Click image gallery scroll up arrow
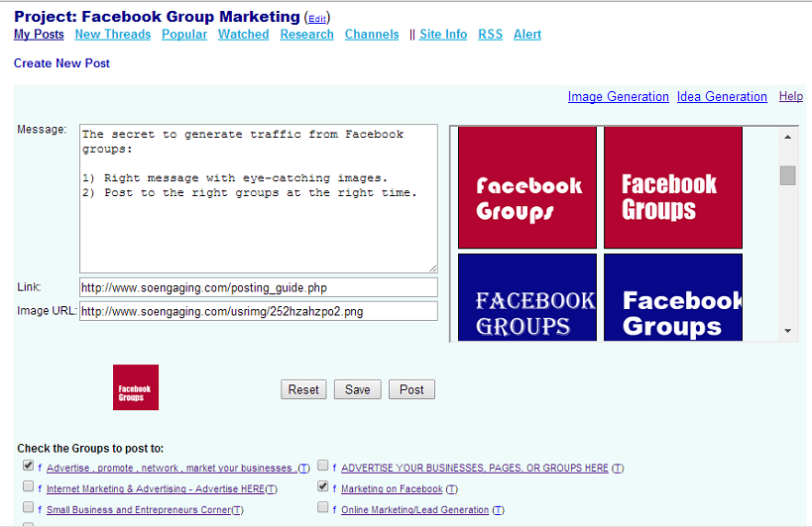This screenshot has height=527, width=812. tap(787, 137)
